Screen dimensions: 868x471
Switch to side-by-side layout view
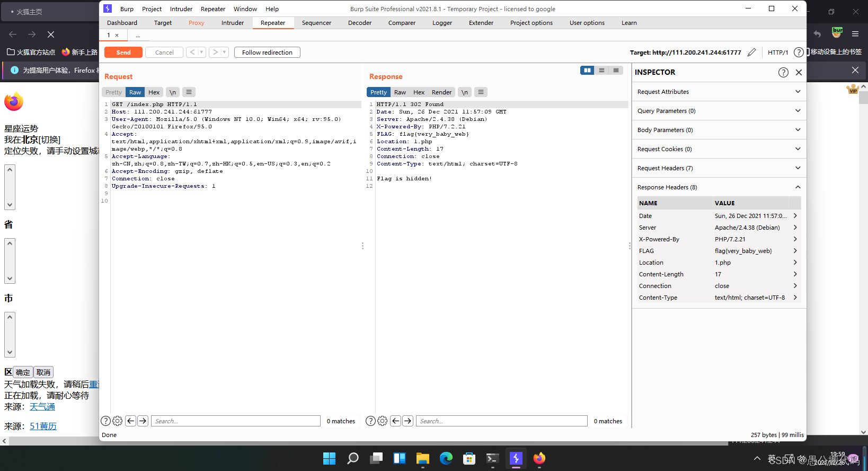point(587,70)
